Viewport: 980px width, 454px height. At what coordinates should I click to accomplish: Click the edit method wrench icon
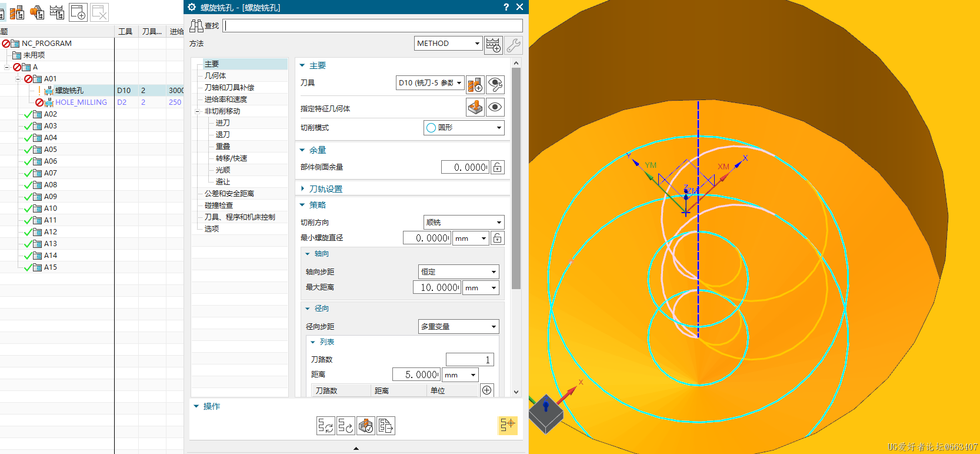514,45
